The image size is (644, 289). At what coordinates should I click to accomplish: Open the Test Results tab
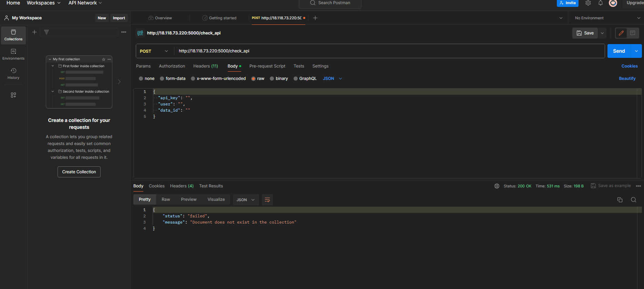(211, 186)
